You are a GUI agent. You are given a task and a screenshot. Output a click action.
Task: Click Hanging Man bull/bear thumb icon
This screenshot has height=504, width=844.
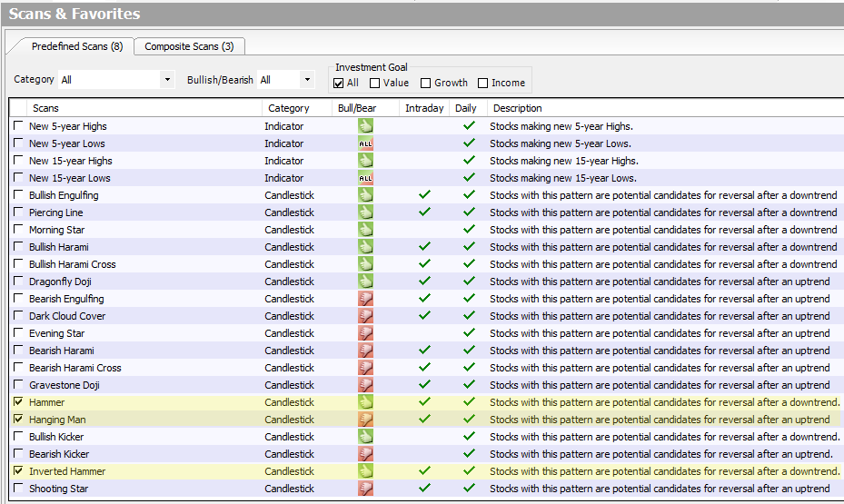tap(365, 420)
